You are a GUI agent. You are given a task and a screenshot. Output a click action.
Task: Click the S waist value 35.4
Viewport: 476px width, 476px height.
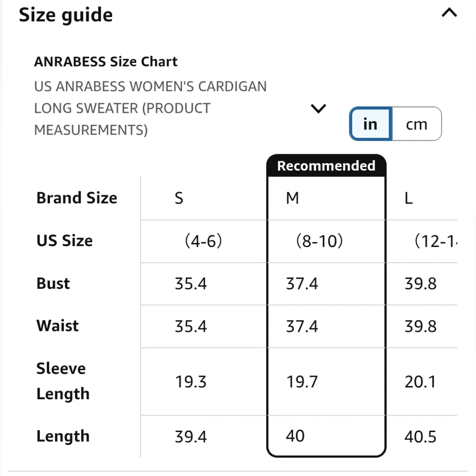[x=190, y=327]
